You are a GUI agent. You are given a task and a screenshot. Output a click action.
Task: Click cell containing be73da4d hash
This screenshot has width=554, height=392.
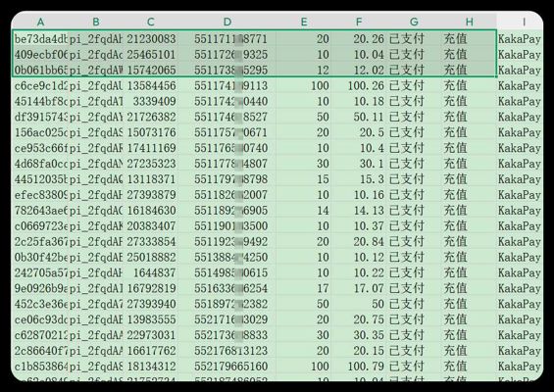coord(40,39)
